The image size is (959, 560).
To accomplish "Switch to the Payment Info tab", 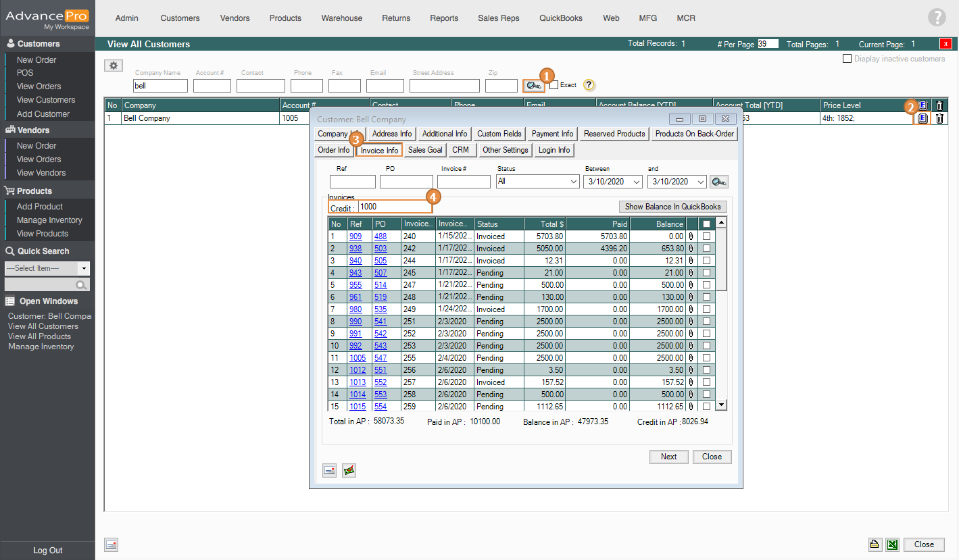I will pos(552,134).
